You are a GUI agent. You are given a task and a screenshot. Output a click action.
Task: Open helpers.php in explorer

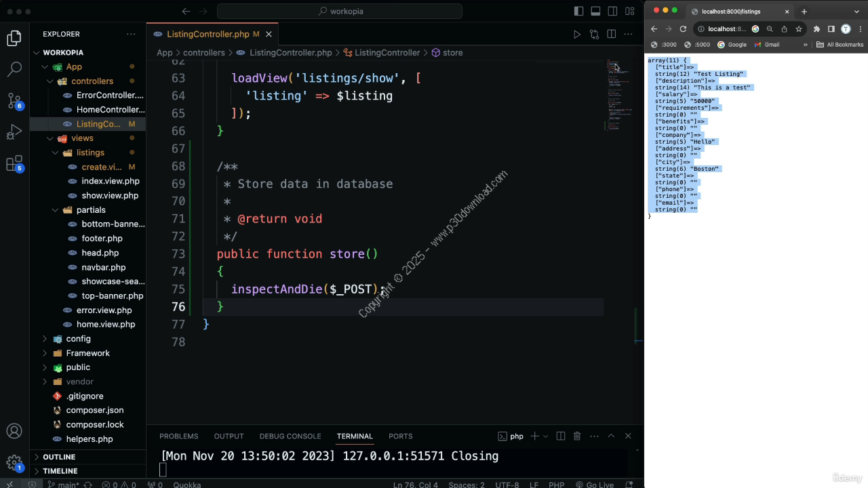pyautogui.click(x=88, y=439)
